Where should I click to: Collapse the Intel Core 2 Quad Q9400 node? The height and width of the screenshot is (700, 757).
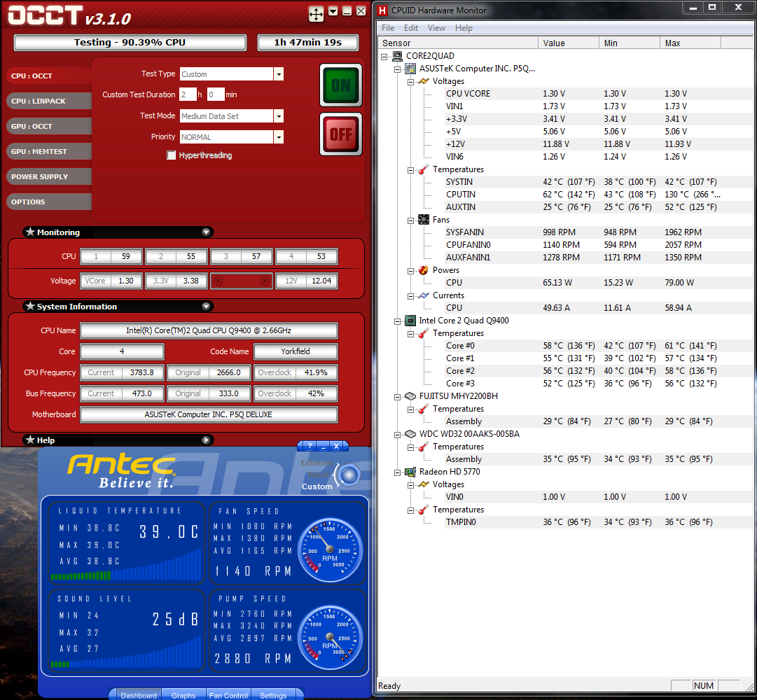[x=397, y=321]
